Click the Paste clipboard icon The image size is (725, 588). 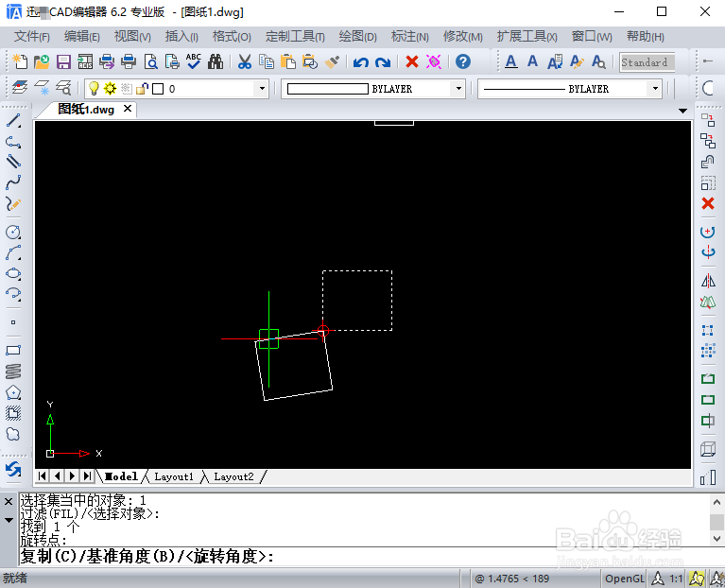288,61
